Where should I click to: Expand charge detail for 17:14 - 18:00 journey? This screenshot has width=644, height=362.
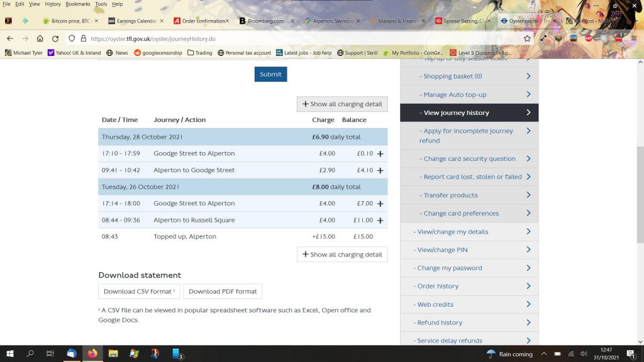[380, 204]
